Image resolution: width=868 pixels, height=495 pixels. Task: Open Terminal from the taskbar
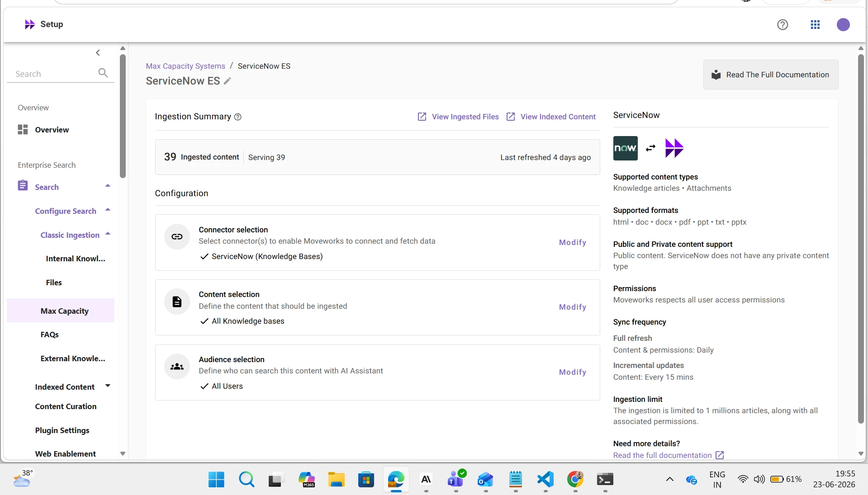coord(605,479)
